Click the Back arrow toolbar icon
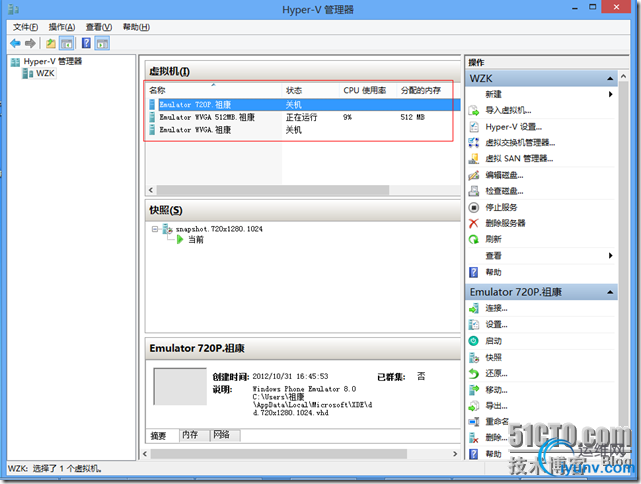This screenshot has height=484, width=641. click(16, 43)
